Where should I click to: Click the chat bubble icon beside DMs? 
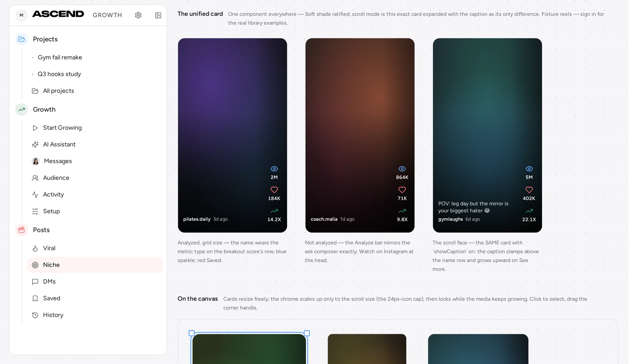click(35, 282)
